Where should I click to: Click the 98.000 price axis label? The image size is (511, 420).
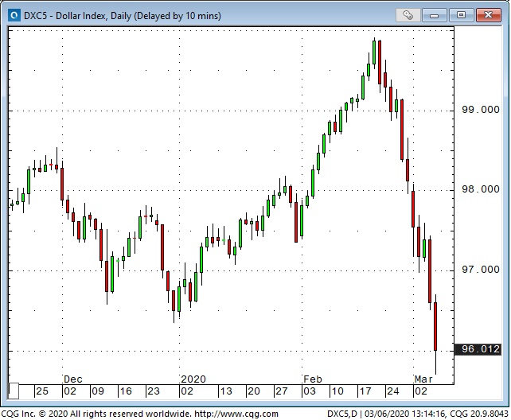click(481, 189)
